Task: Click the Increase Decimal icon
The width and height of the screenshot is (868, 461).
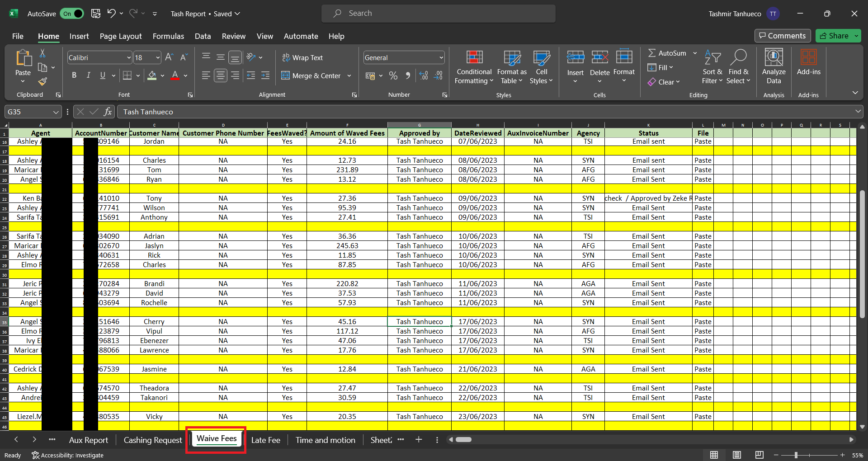Action: tap(424, 75)
